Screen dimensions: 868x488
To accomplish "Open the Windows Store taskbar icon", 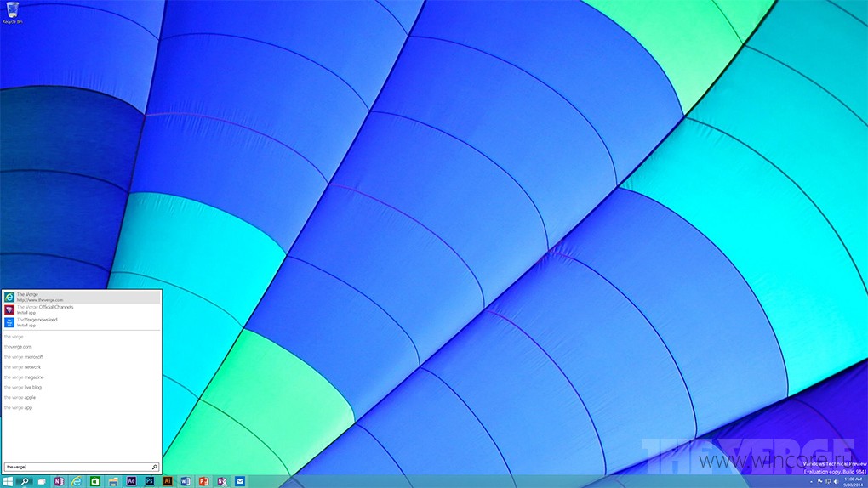I will pos(95,481).
